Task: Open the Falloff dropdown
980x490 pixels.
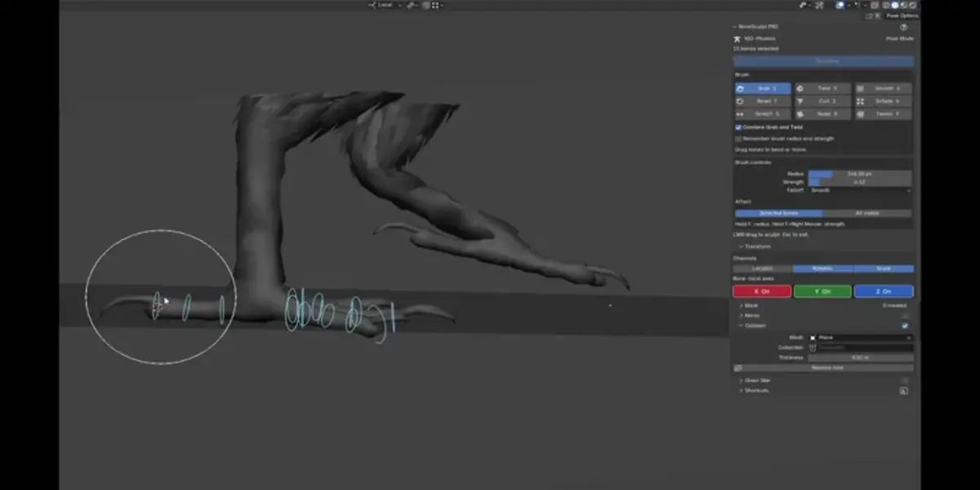Action: point(860,190)
